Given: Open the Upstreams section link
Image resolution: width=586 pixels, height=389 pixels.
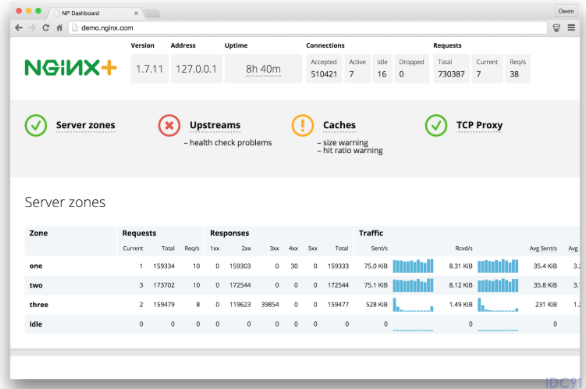Looking at the screenshot, I should (x=215, y=125).
